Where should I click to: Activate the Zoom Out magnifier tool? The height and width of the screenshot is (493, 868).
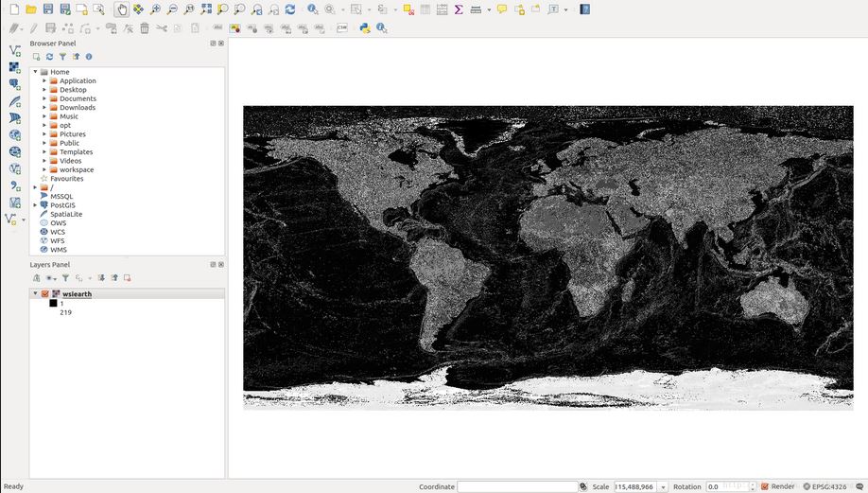[x=172, y=9]
